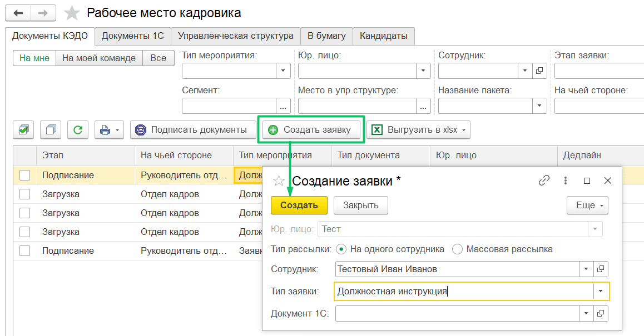
Task: Tick checkbox of third Загрузка row
Action: click(x=24, y=232)
